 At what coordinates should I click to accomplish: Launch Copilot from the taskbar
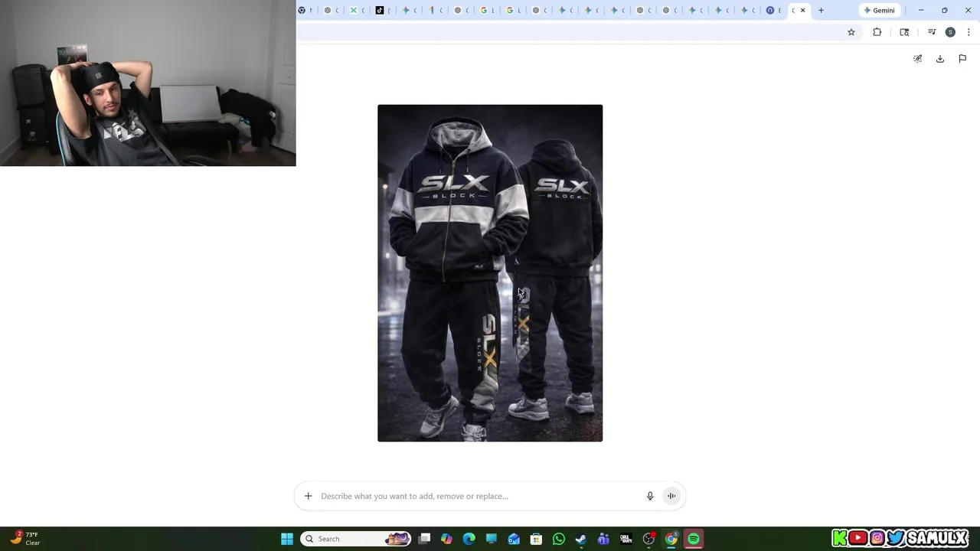click(447, 539)
